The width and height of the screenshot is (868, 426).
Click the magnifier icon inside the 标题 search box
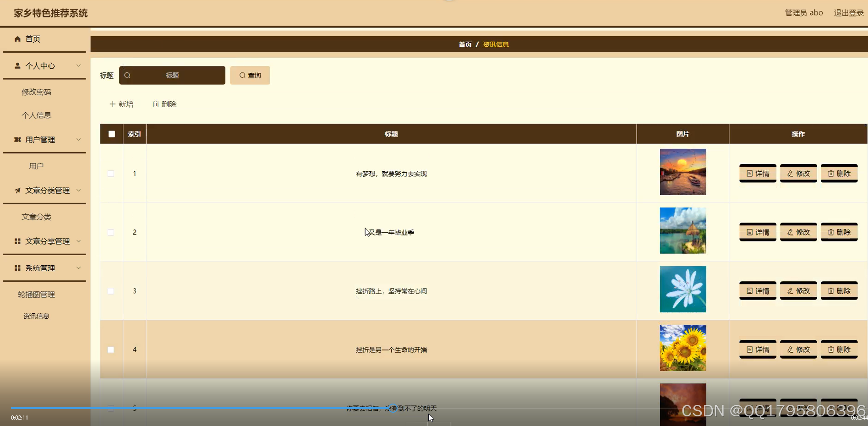pyautogui.click(x=127, y=75)
